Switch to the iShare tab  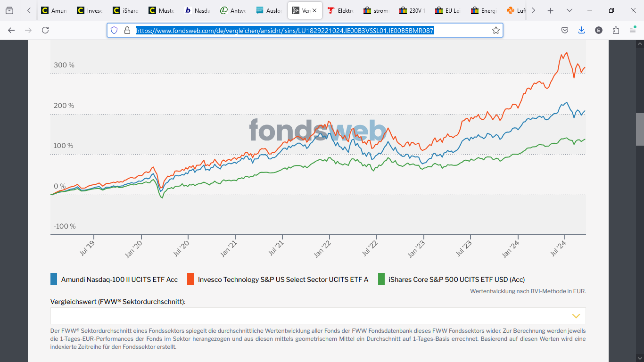click(x=126, y=10)
